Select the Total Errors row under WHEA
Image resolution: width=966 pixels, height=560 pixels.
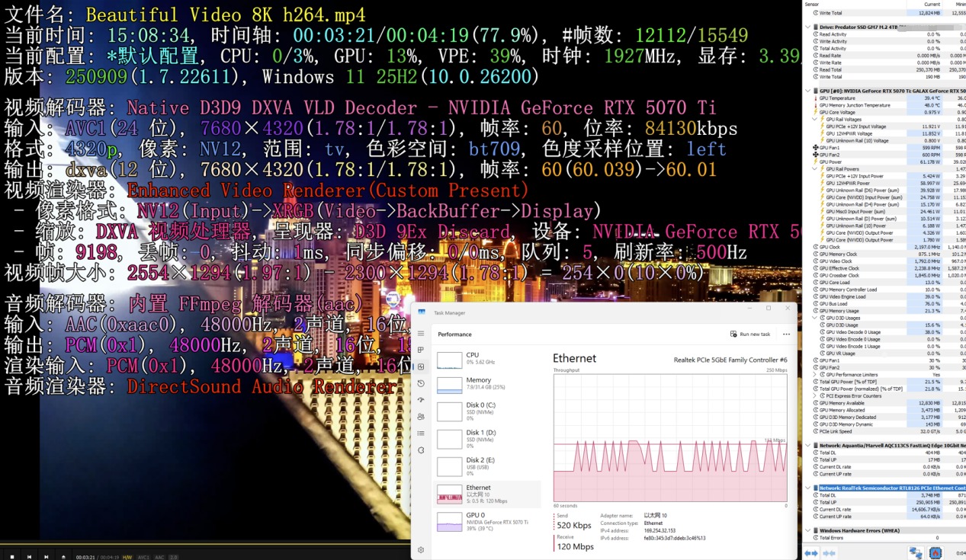point(884,538)
